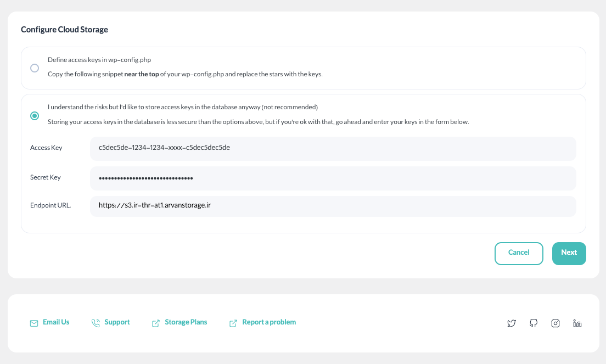Click the 'Define access keys in wp-config.php' text
Viewport: 606px width, 364px height.
pyautogui.click(x=99, y=60)
